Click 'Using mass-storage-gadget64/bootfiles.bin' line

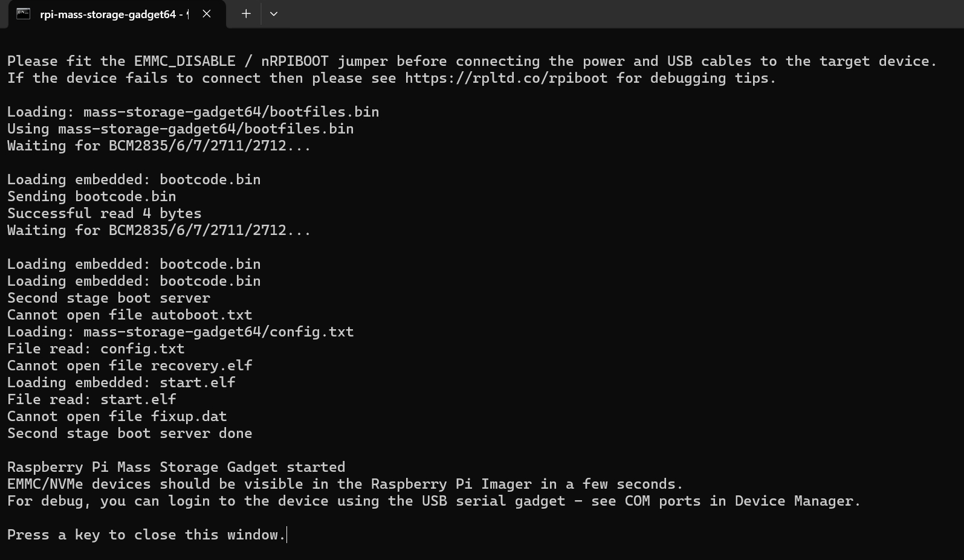[180, 129]
